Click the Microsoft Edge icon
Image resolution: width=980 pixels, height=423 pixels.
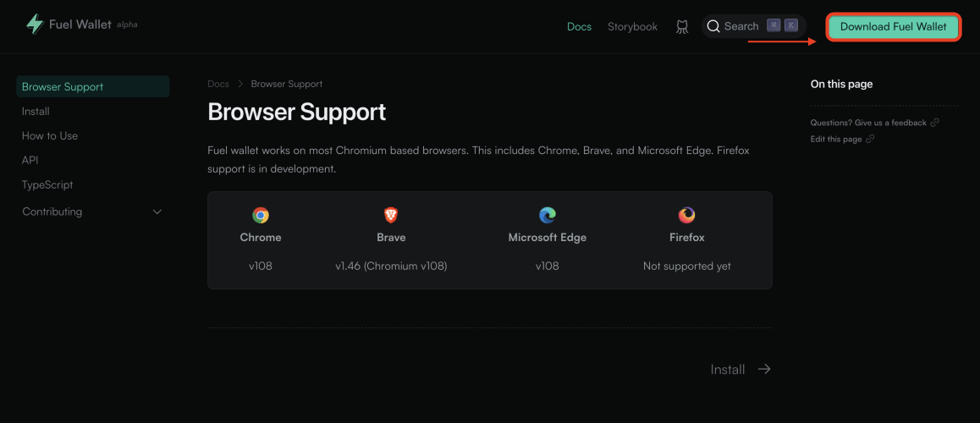tap(548, 216)
